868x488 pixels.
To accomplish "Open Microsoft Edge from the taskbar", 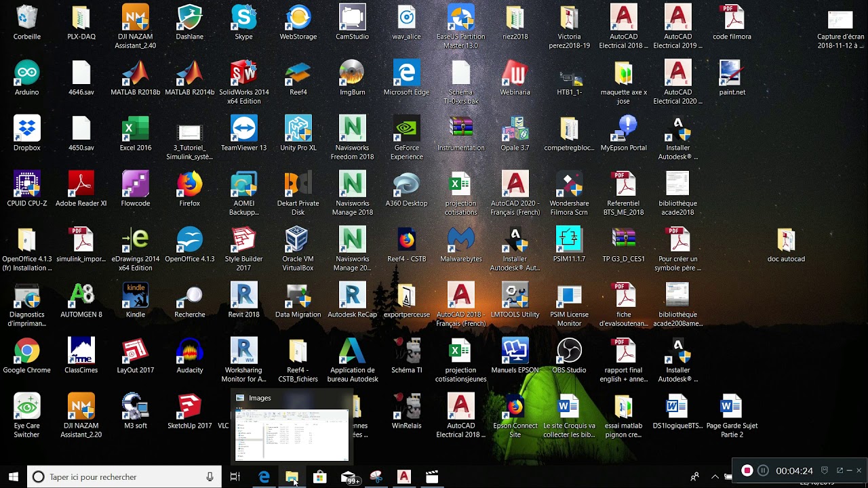I will tap(264, 477).
